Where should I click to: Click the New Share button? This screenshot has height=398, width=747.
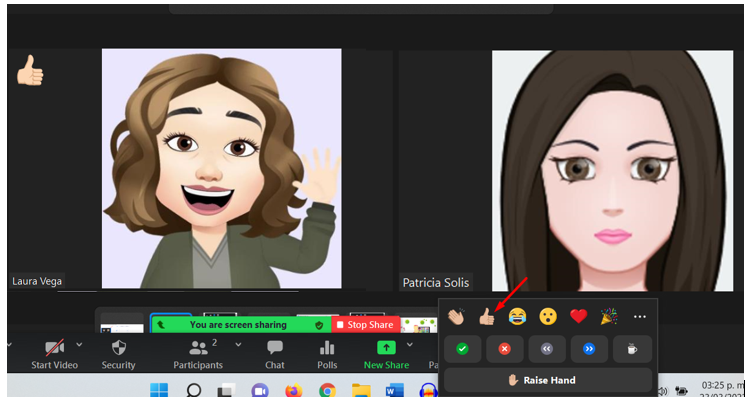[x=386, y=355]
